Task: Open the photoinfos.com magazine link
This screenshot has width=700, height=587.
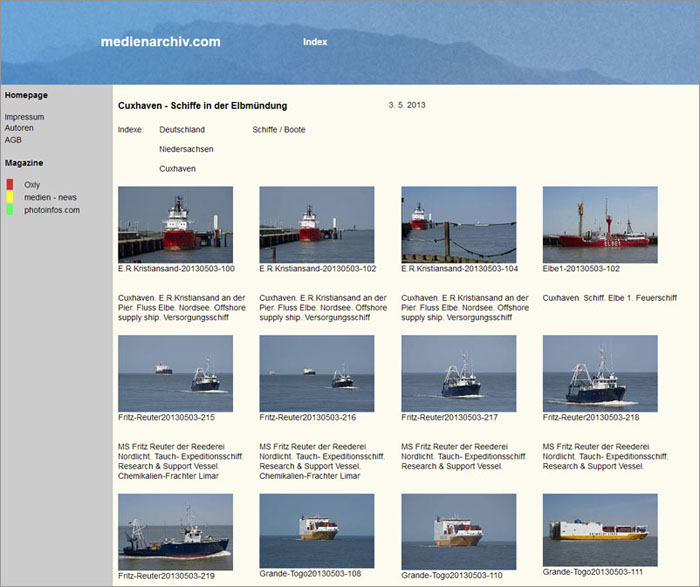Action: [x=52, y=210]
